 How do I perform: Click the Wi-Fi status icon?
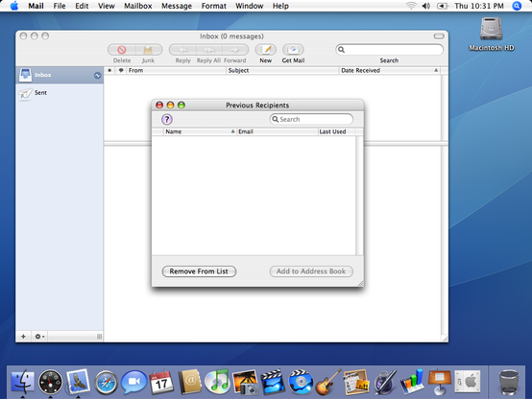click(411, 6)
